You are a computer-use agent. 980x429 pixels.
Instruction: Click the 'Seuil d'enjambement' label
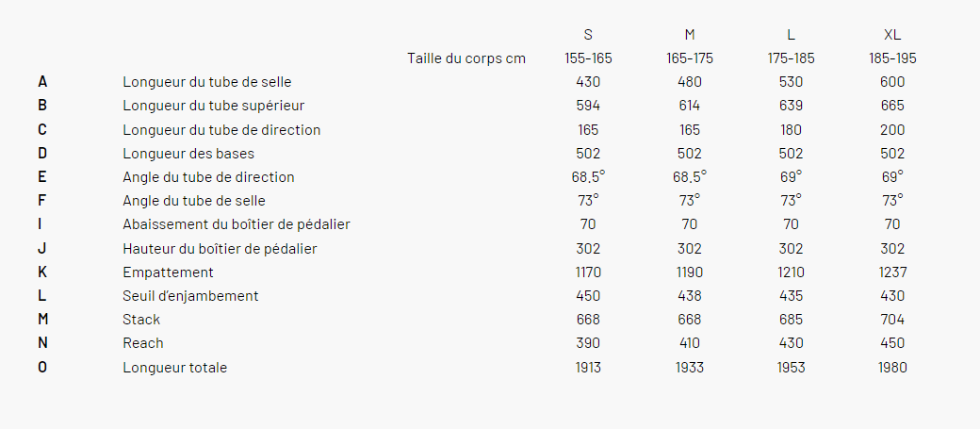[x=190, y=296]
